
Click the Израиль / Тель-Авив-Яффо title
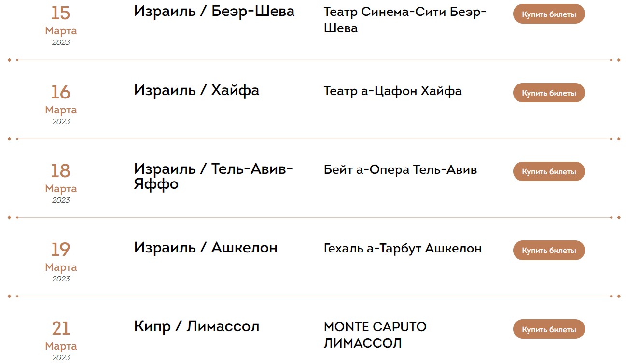click(213, 176)
